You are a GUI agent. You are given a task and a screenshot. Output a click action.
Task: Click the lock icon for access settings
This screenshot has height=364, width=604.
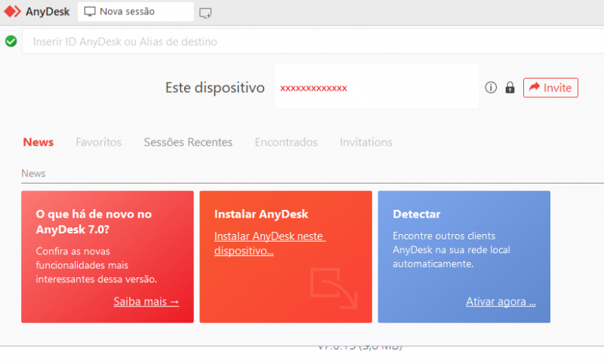(x=510, y=88)
